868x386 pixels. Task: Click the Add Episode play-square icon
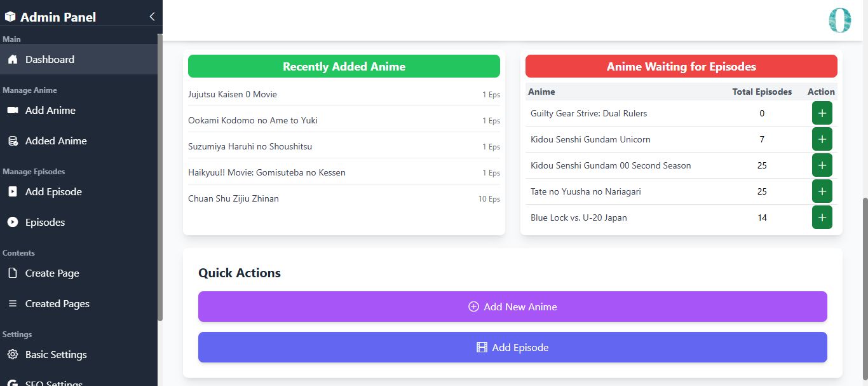12,192
